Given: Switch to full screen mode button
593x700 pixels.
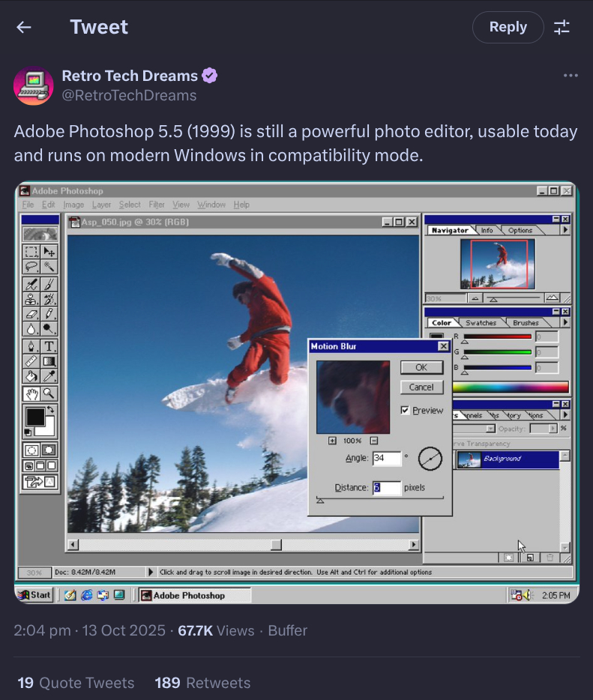Looking at the screenshot, I should 51,466.
